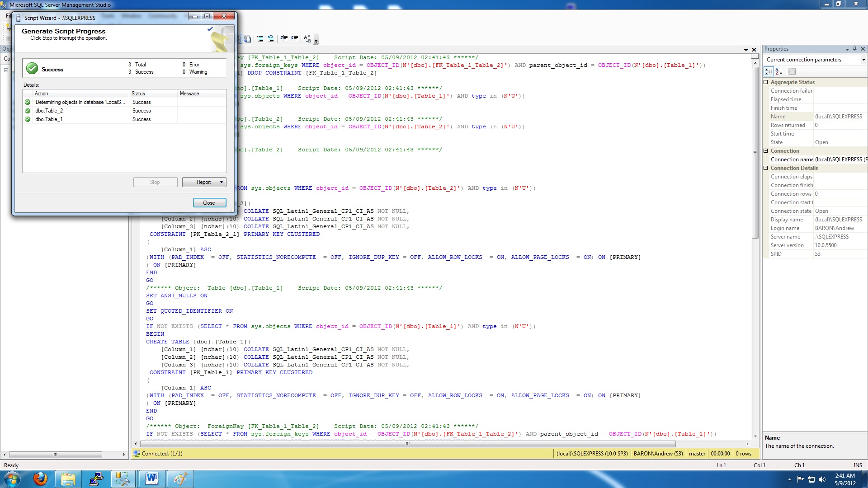
Task: Click the comment out selected lines icon
Action: pos(260,39)
